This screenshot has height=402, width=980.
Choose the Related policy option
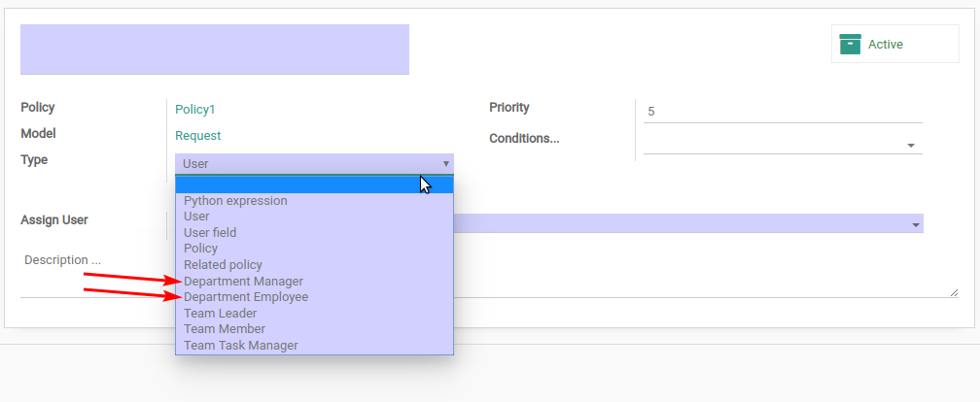pyautogui.click(x=224, y=265)
